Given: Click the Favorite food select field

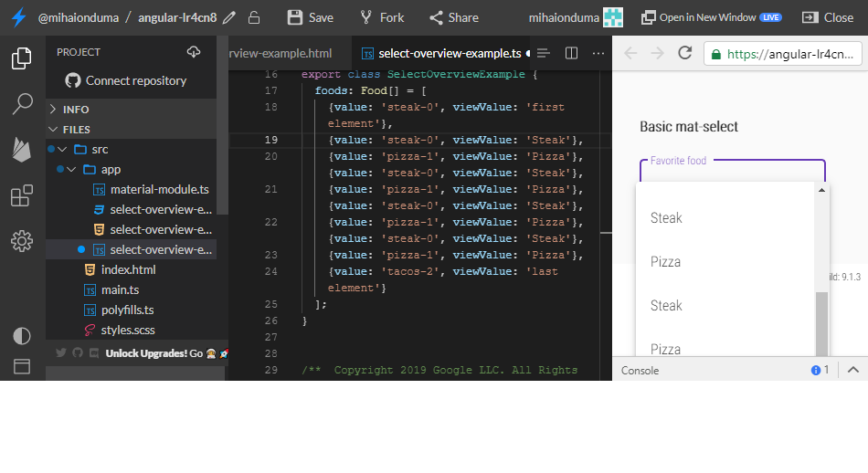Looking at the screenshot, I should [x=733, y=171].
